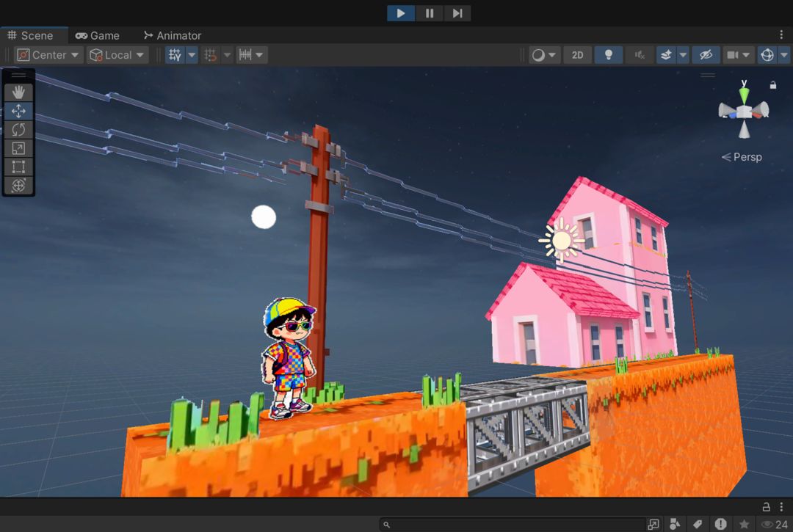Toggle scene lighting lightbulb
This screenshot has width=793, height=532.
[x=608, y=55]
